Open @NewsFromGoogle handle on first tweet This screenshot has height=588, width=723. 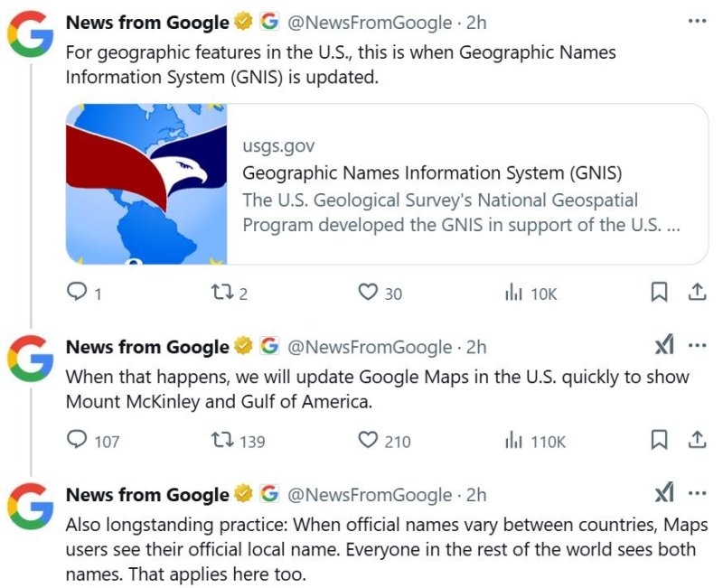tap(369, 21)
